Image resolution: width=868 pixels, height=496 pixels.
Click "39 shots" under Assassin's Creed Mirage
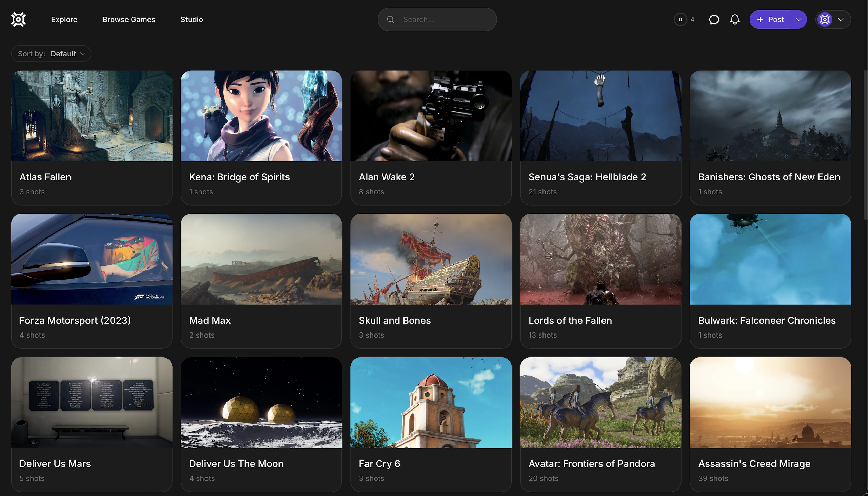click(713, 478)
